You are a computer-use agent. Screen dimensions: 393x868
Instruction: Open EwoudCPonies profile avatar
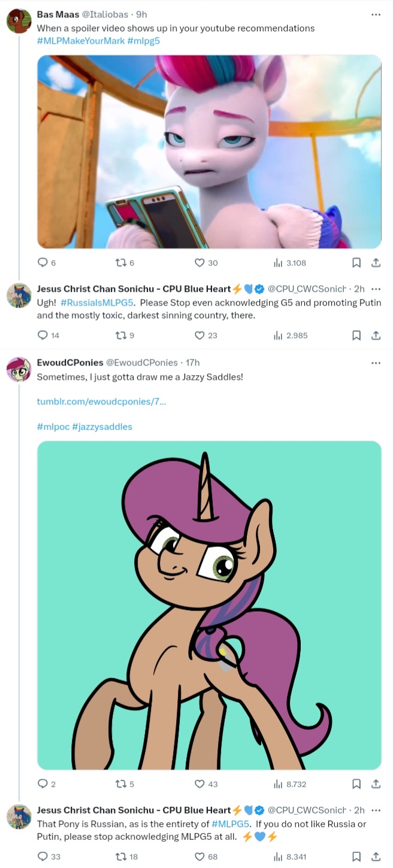pos(19,369)
